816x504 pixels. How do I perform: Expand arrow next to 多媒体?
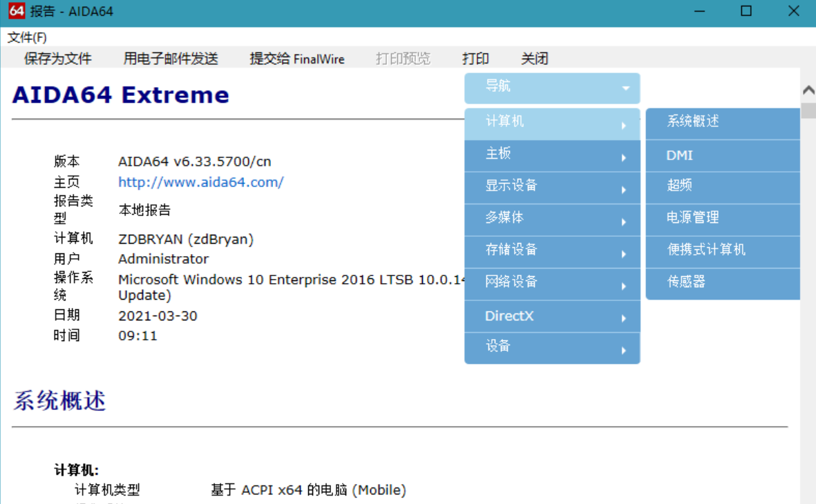pyautogui.click(x=623, y=222)
